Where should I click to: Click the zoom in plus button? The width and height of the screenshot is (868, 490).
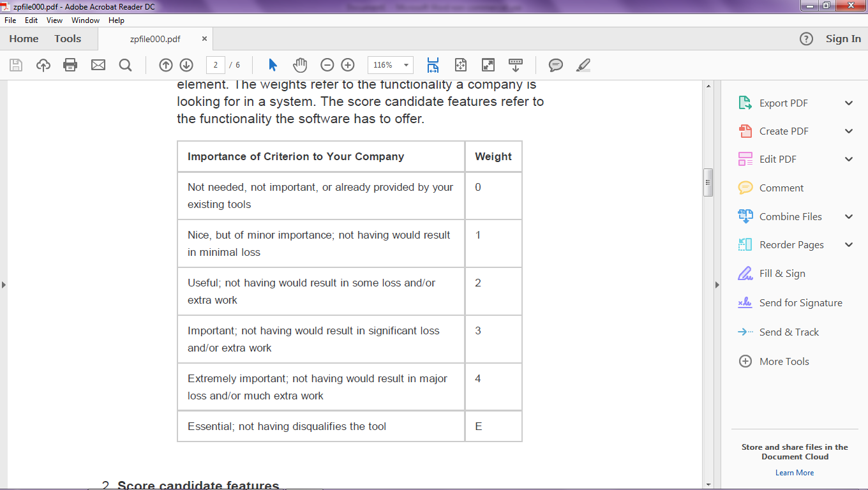[x=348, y=65]
